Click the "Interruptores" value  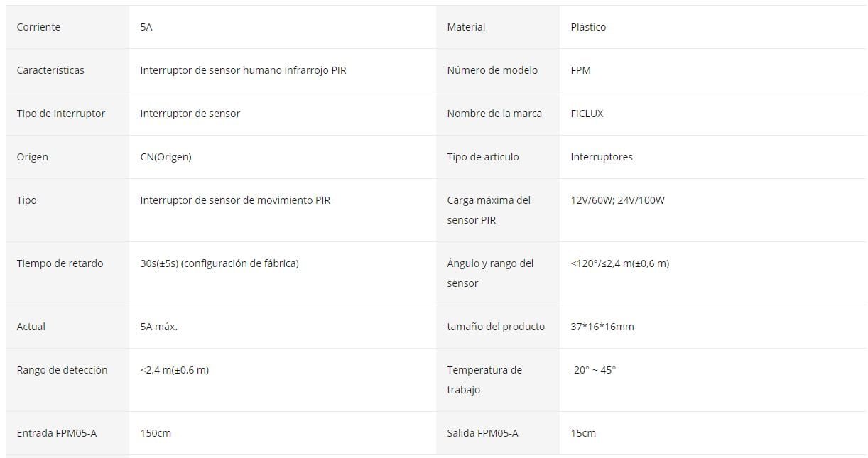[x=601, y=157]
